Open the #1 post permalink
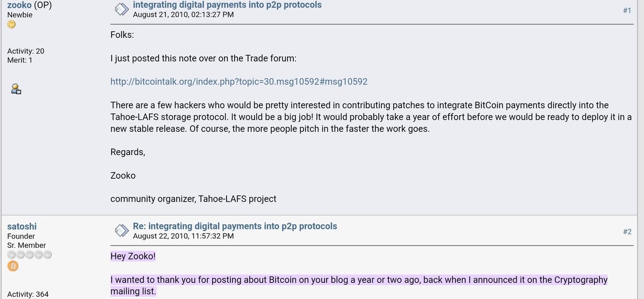The height and width of the screenshot is (299, 644). tap(627, 10)
